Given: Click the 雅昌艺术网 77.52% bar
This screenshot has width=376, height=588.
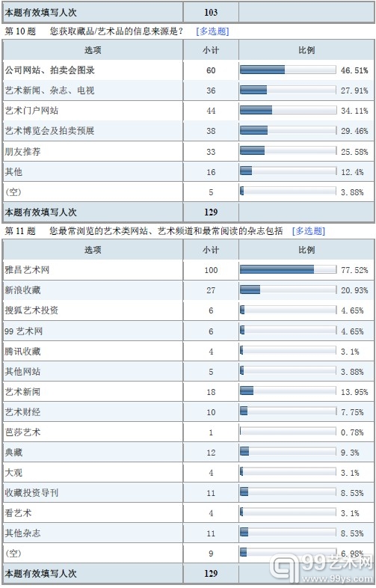Looking at the screenshot, I should 288,269.
